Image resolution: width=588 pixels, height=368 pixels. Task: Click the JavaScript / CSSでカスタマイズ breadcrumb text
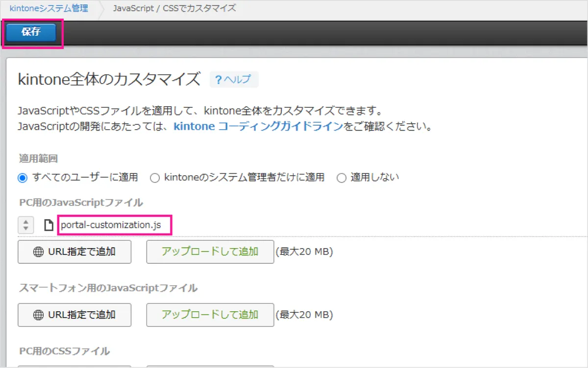point(174,8)
